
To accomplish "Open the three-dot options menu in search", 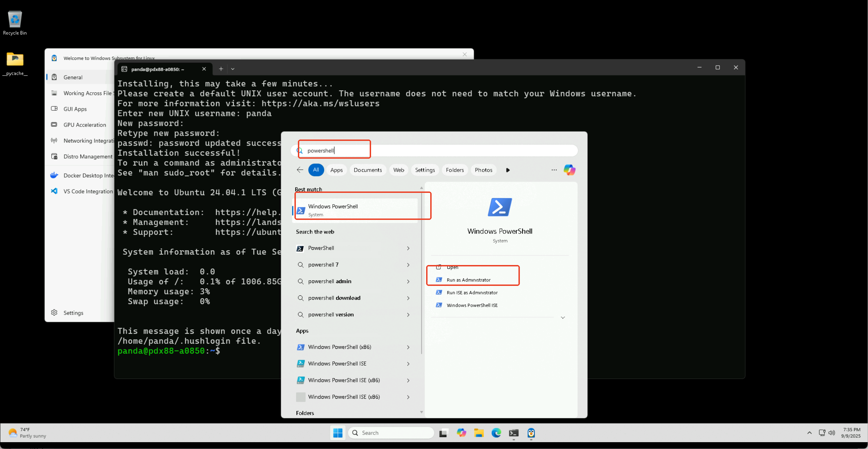I will click(x=554, y=170).
